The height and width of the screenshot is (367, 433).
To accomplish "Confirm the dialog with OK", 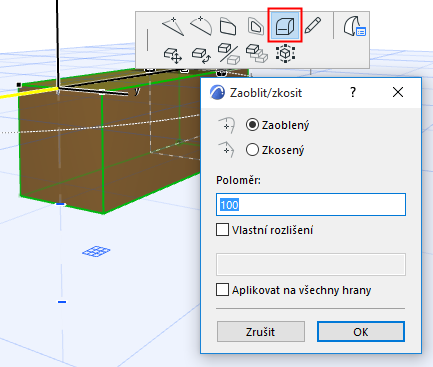I will (x=361, y=332).
